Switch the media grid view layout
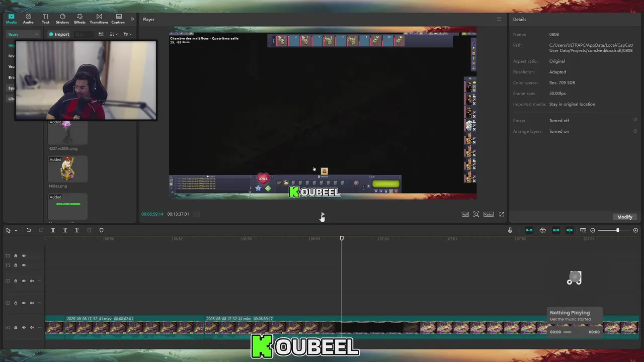 pos(101,34)
